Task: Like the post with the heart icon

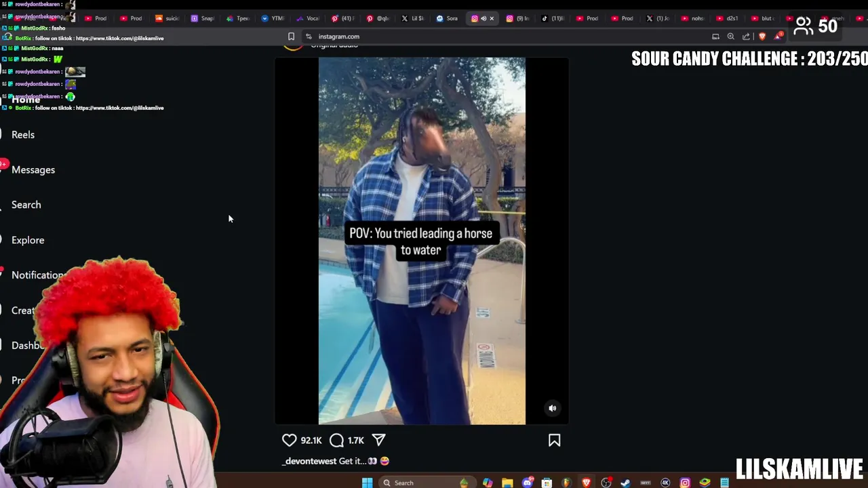Action: coord(290,440)
